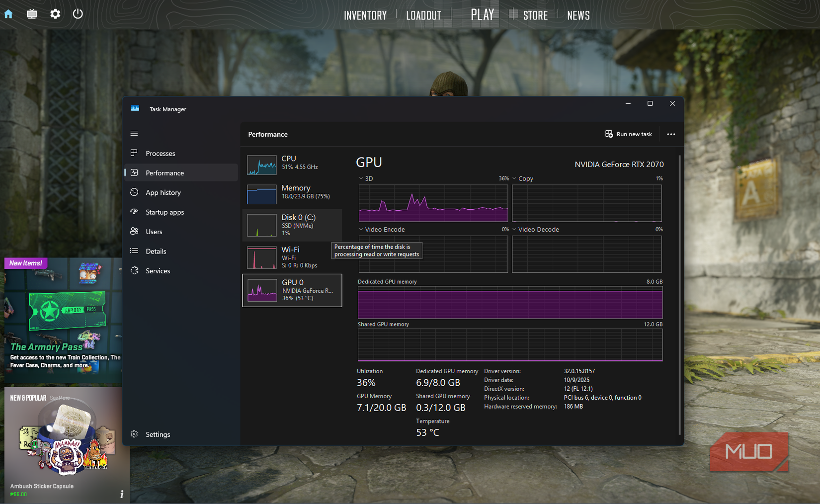Open info for Ambush Sticker Capsule
The image size is (820, 504).
[x=121, y=494]
